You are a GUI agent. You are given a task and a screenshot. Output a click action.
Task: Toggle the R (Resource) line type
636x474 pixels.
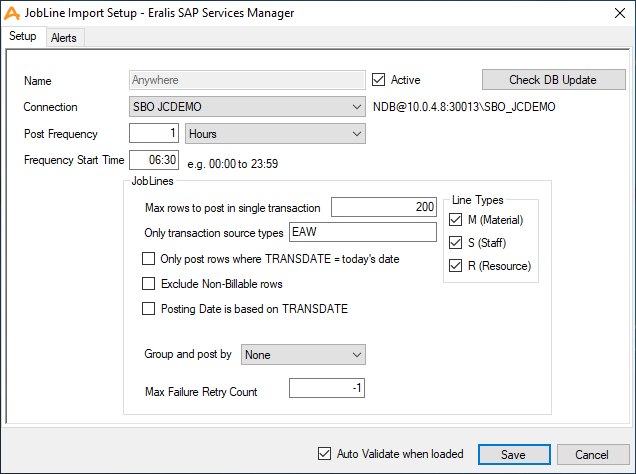457,266
